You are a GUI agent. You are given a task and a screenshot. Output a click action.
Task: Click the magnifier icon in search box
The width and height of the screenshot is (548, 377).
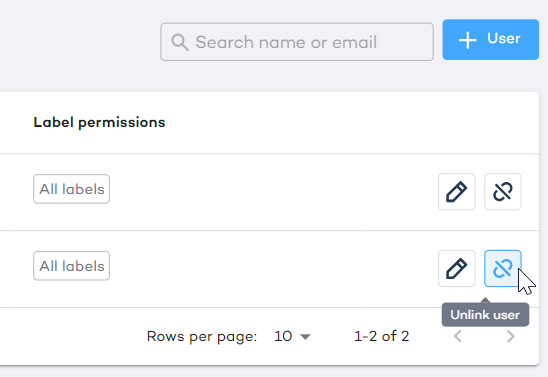tap(180, 42)
